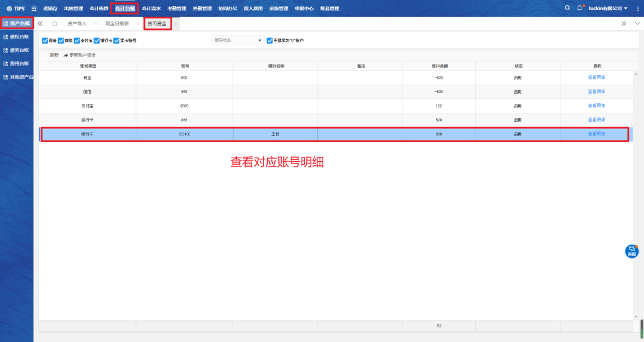Expand the tab list chevron-down menu

point(637,23)
